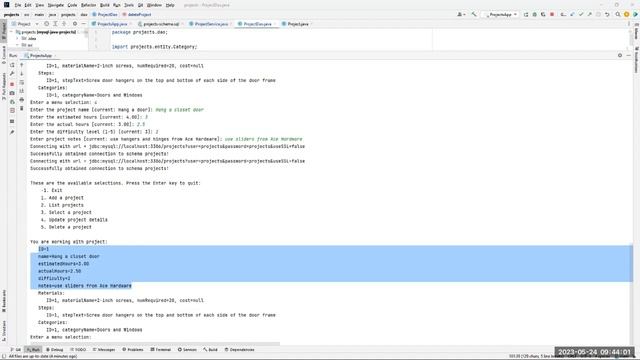The image size is (640, 360).
Task: Open the Debug tool window button
Action: (x=55, y=350)
